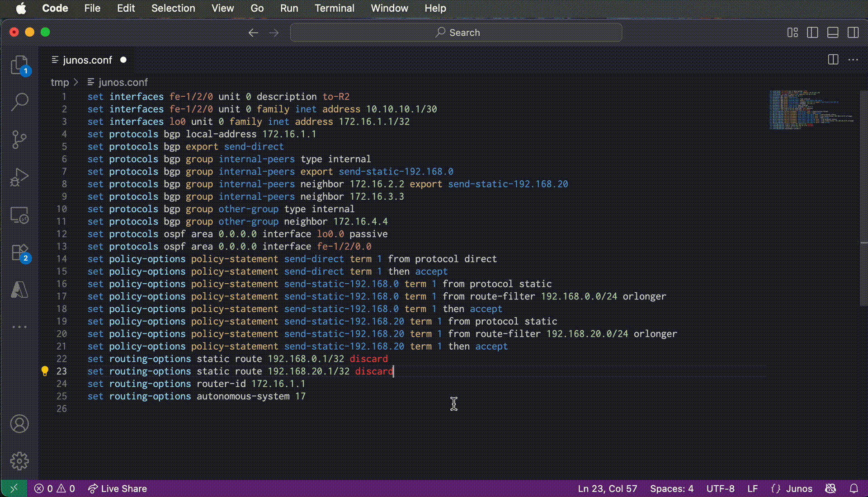Toggle the bottom Panel

click(x=833, y=33)
